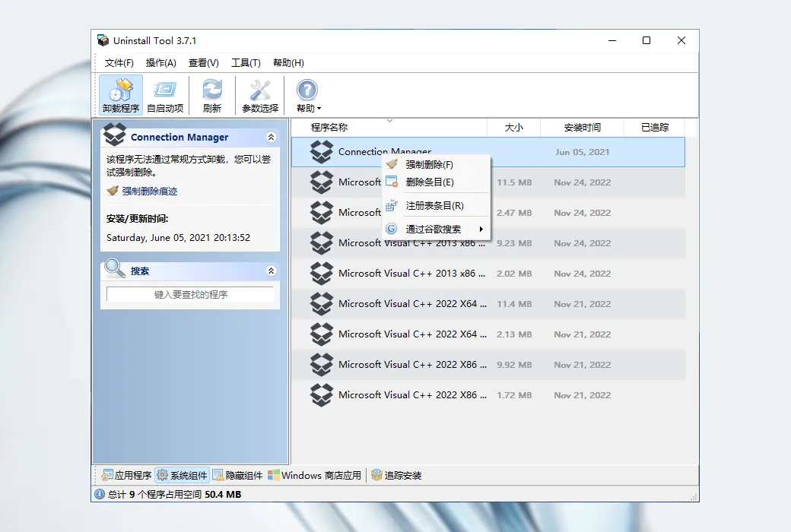Open the 操作(A) menu
This screenshot has height=532, width=791.
click(x=161, y=63)
